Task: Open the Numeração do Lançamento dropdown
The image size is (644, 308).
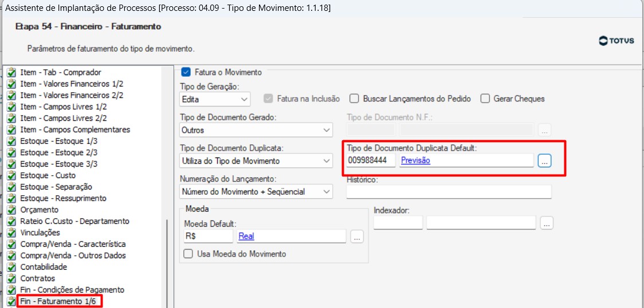Action: tap(256, 192)
